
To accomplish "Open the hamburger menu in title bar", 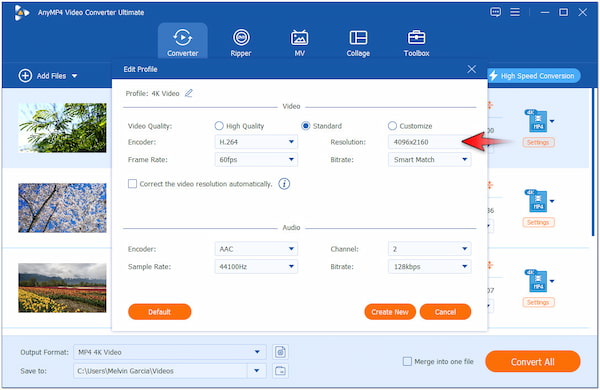I will pos(515,12).
